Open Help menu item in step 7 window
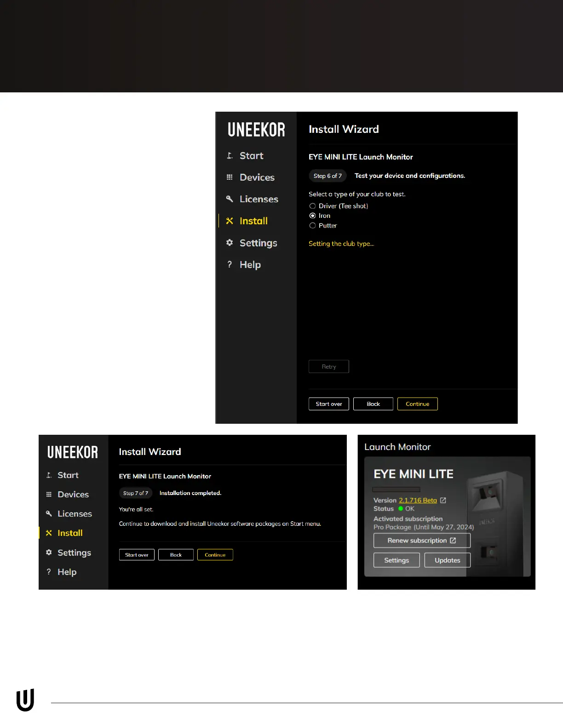The height and width of the screenshot is (728, 563). click(x=67, y=572)
